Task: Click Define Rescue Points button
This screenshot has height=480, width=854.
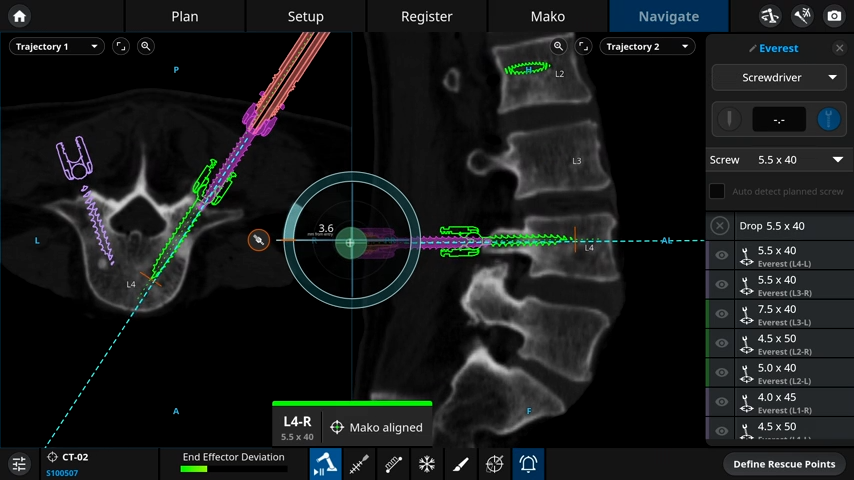Action: pyautogui.click(x=784, y=464)
